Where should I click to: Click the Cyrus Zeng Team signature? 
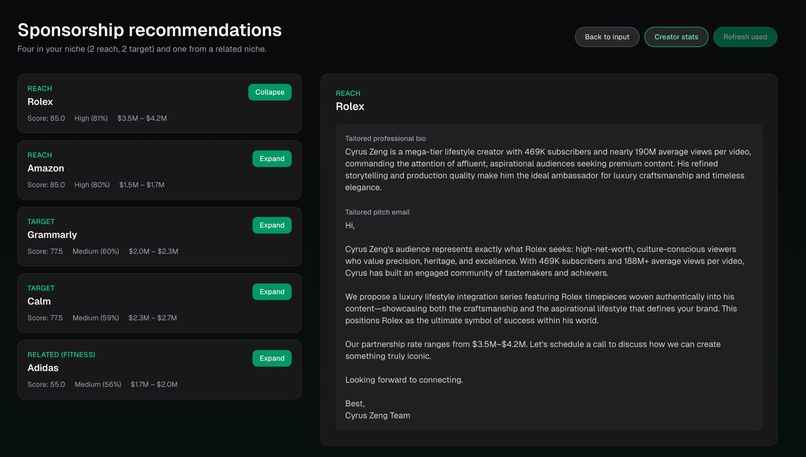click(378, 416)
